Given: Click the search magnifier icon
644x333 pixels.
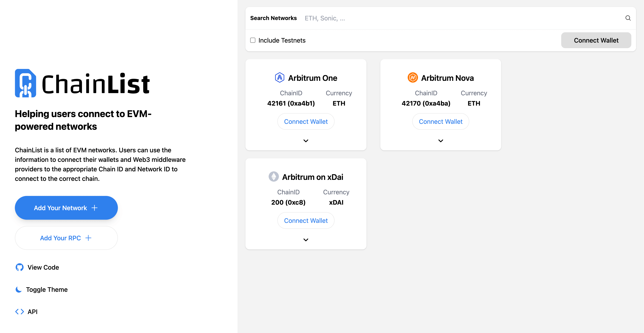Looking at the screenshot, I should click(x=628, y=18).
